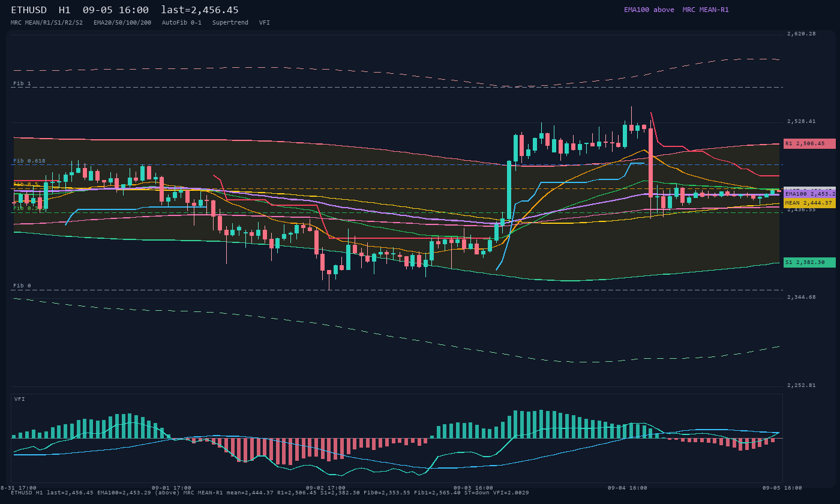840x504 pixels.
Task: Click the VFI entry in the top indicator legend
Action: (x=265, y=22)
